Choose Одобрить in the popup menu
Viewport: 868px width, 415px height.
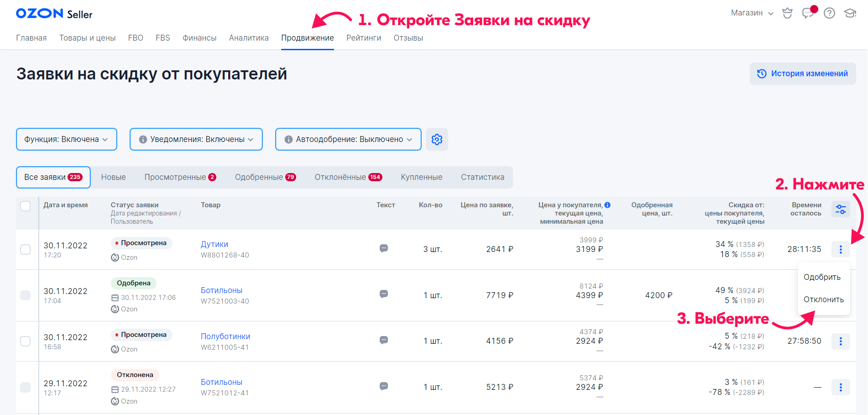822,277
